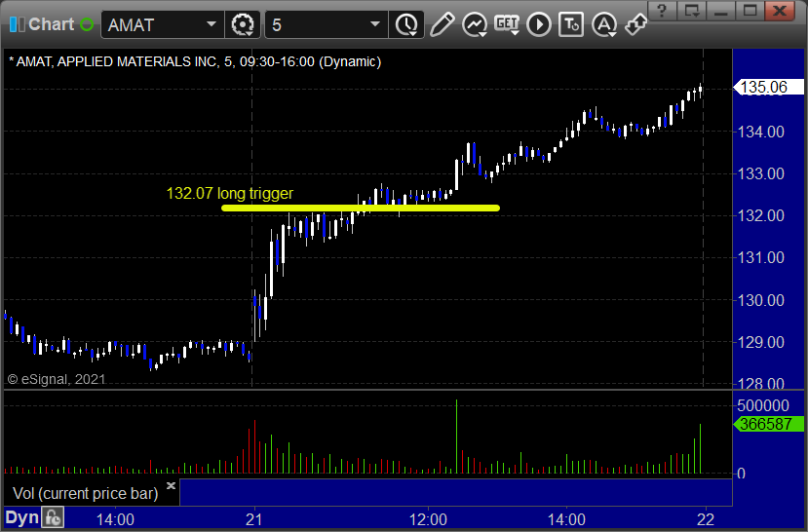Open the AMAT symbol dropdown

211,24
